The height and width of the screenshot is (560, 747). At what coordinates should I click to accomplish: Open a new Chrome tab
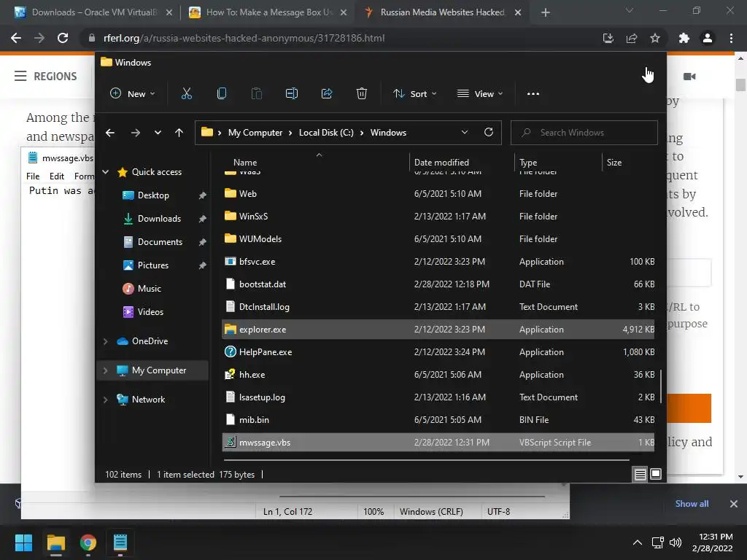[546, 12]
